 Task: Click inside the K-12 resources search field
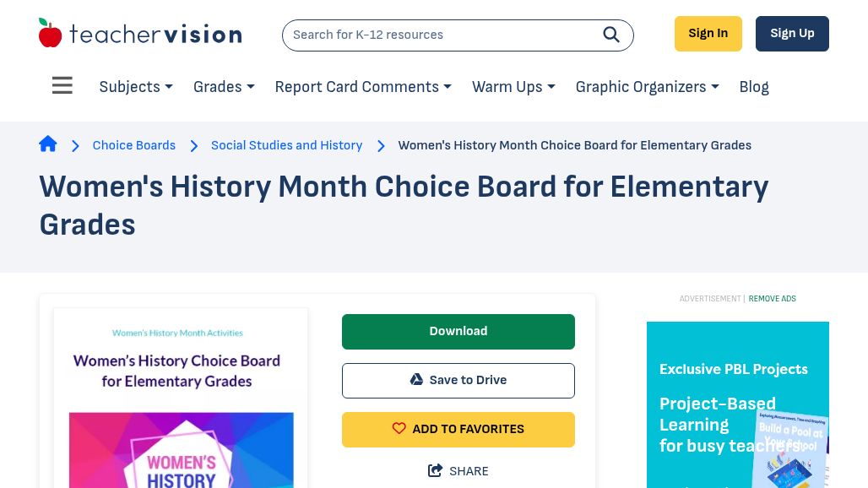tap(439, 35)
